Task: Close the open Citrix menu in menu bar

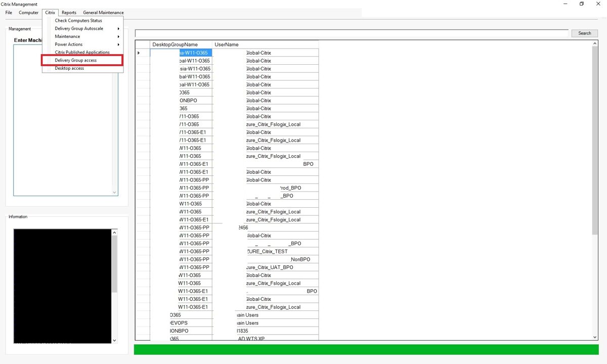Action: pyautogui.click(x=50, y=13)
